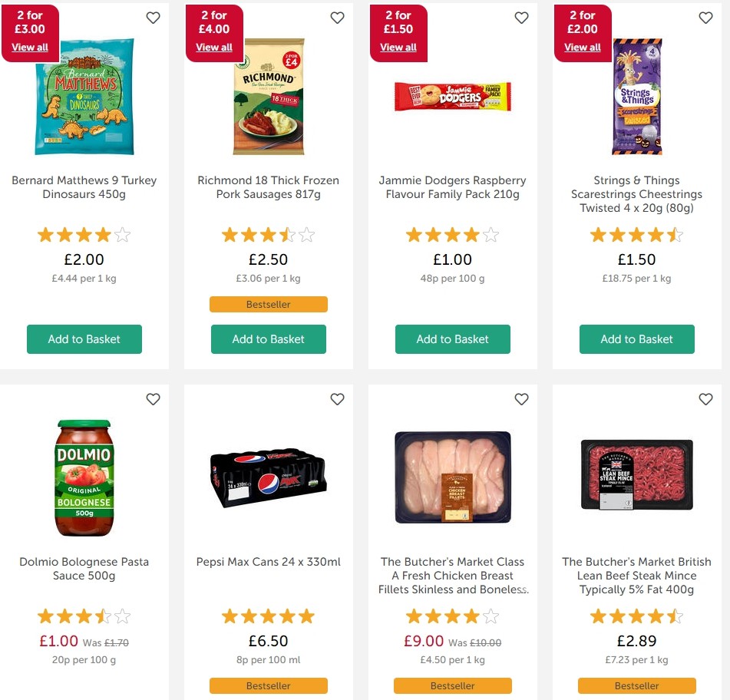The image size is (730, 700).
Task: Tap heart icon on Pepsi Max Cans
Action: coord(337,399)
